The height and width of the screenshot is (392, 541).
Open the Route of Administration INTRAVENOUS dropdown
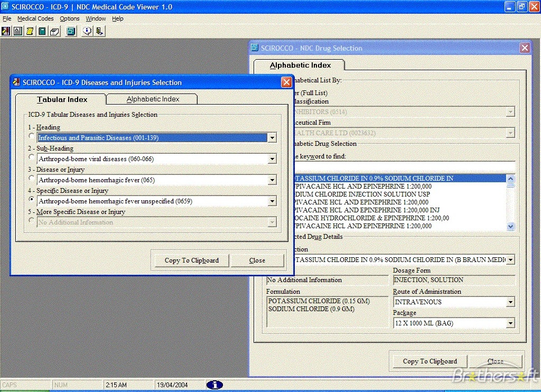510,302
